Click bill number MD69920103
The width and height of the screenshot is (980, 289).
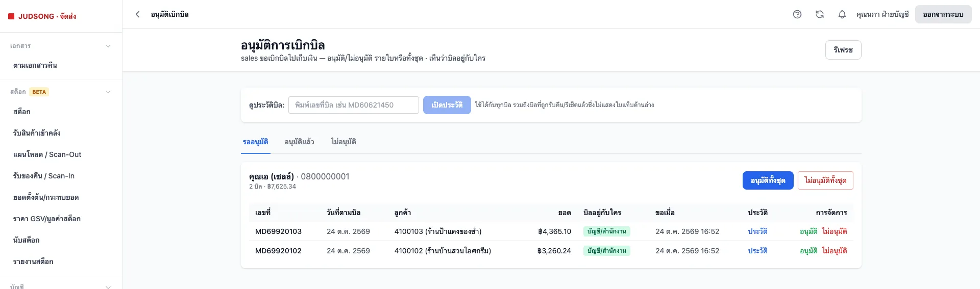click(278, 231)
